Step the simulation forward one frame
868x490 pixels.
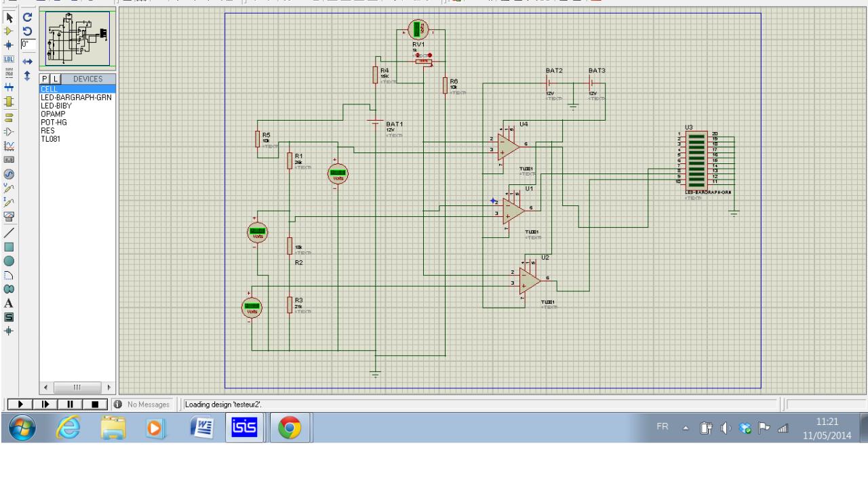(x=45, y=405)
